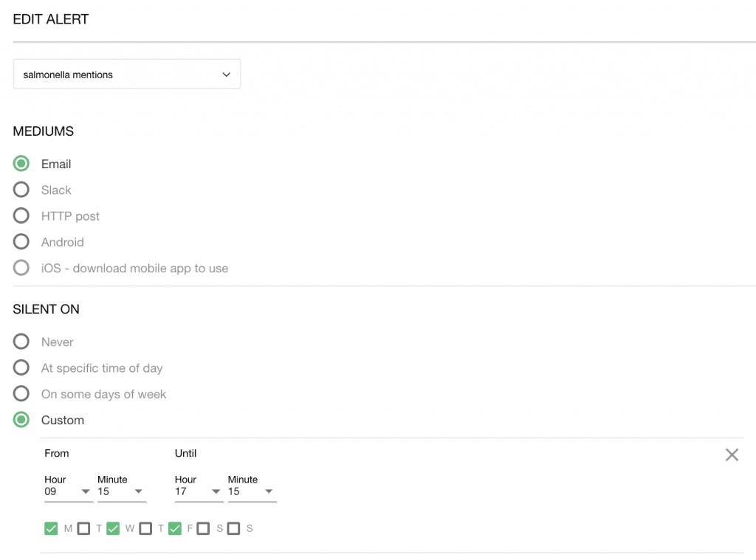756x560 pixels.
Task: Tick the Thursday checkbox
Action: tap(145, 528)
